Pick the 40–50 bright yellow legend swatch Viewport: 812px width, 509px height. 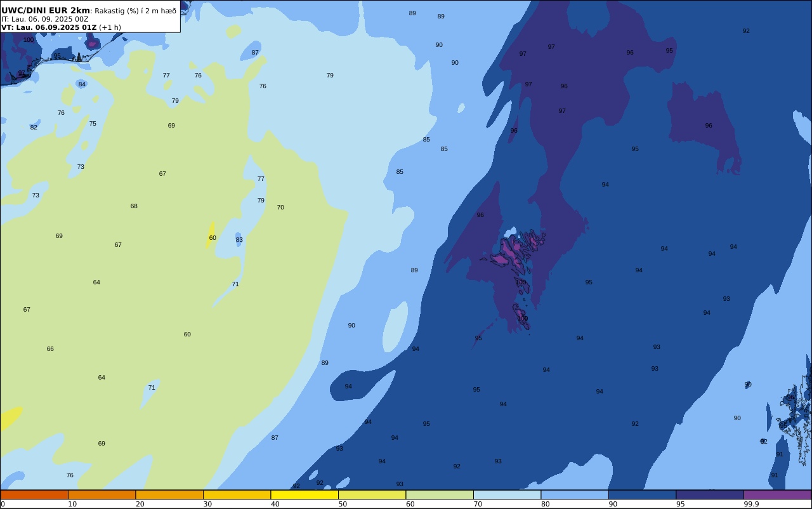click(x=304, y=494)
